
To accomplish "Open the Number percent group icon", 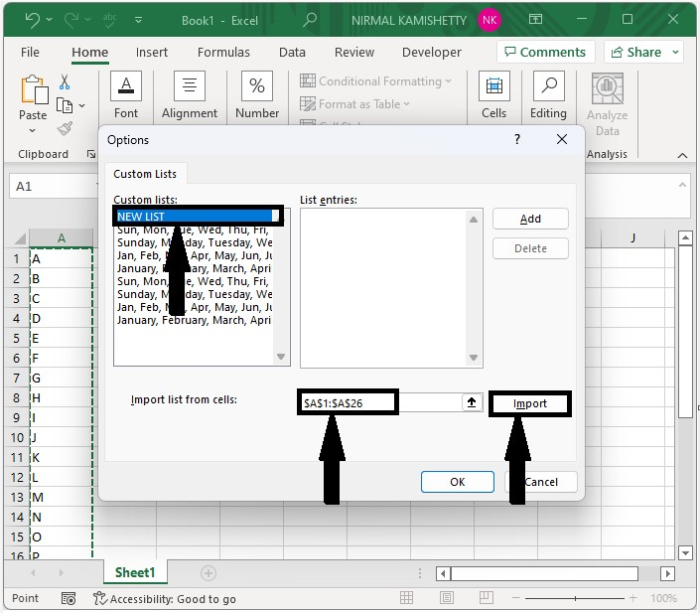I will (x=257, y=85).
